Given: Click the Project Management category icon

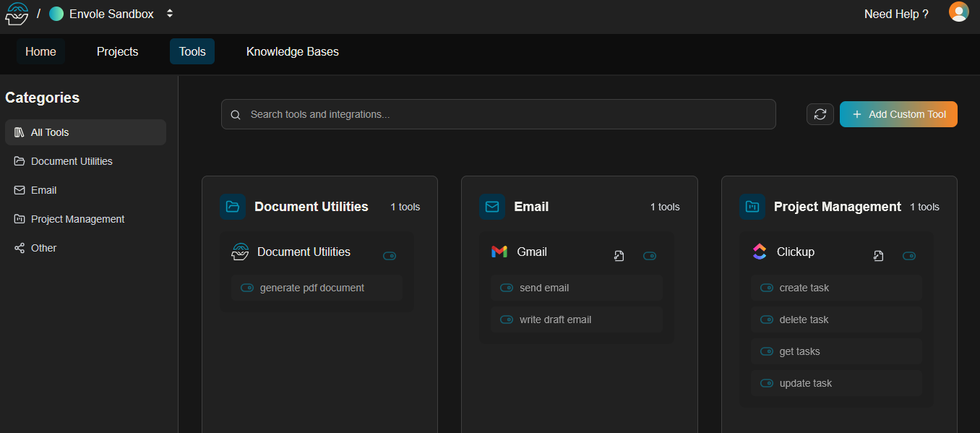Looking at the screenshot, I should pos(752,207).
